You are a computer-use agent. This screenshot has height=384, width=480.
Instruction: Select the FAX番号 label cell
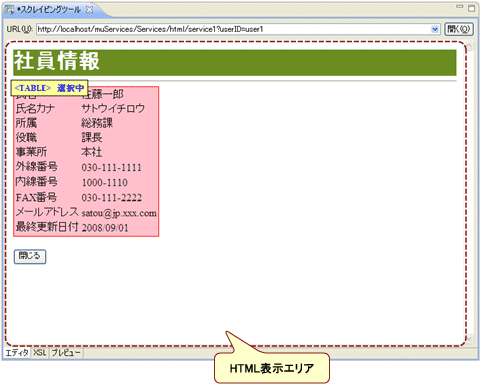tap(36, 197)
